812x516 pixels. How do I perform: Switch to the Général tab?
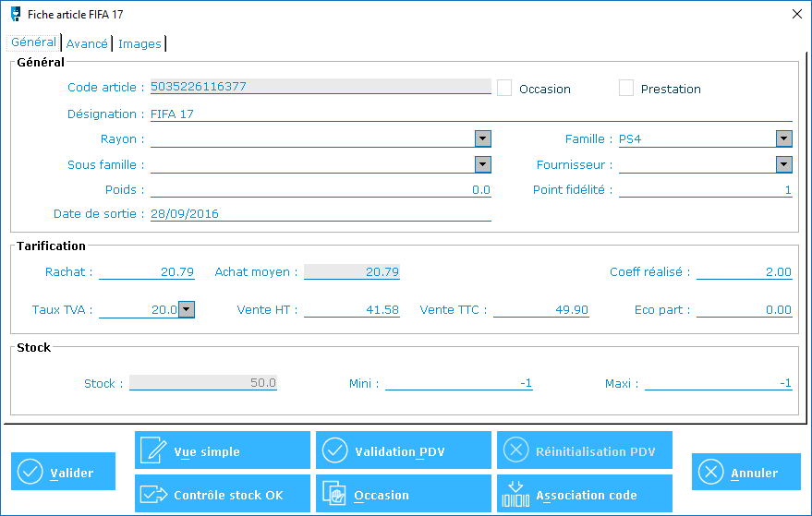coord(33,42)
